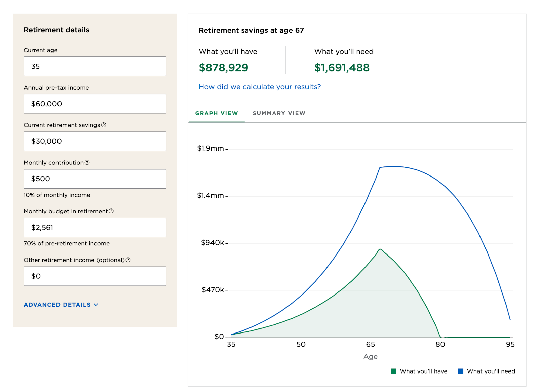
Task: Click the green 'What you'll have' legend marker
Action: pyautogui.click(x=394, y=371)
